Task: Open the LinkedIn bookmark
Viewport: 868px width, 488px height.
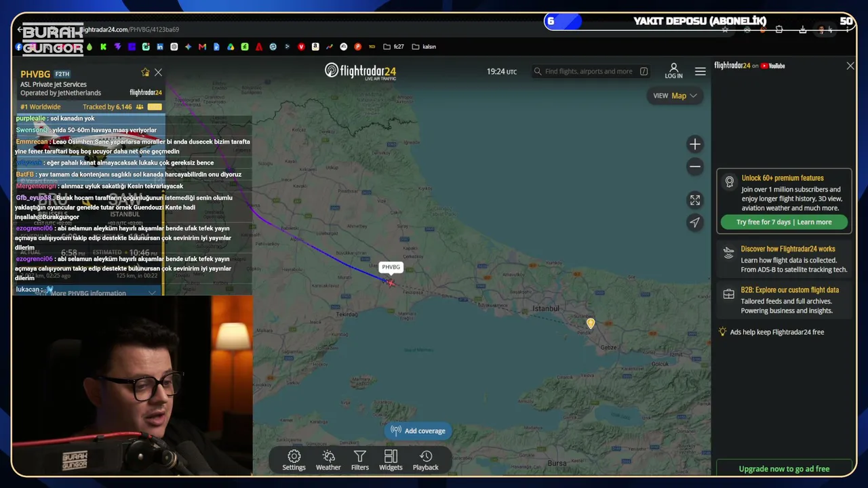Action: pos(160,47)
